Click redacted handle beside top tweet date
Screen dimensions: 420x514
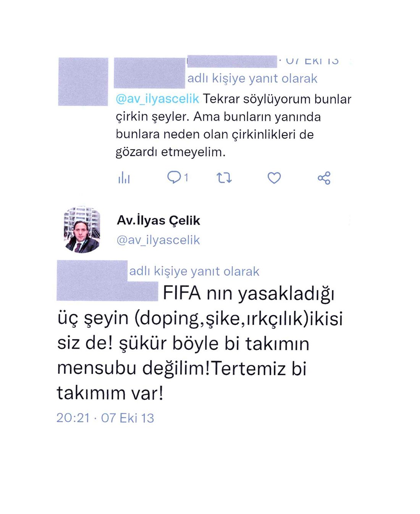[x=232, y=61]
